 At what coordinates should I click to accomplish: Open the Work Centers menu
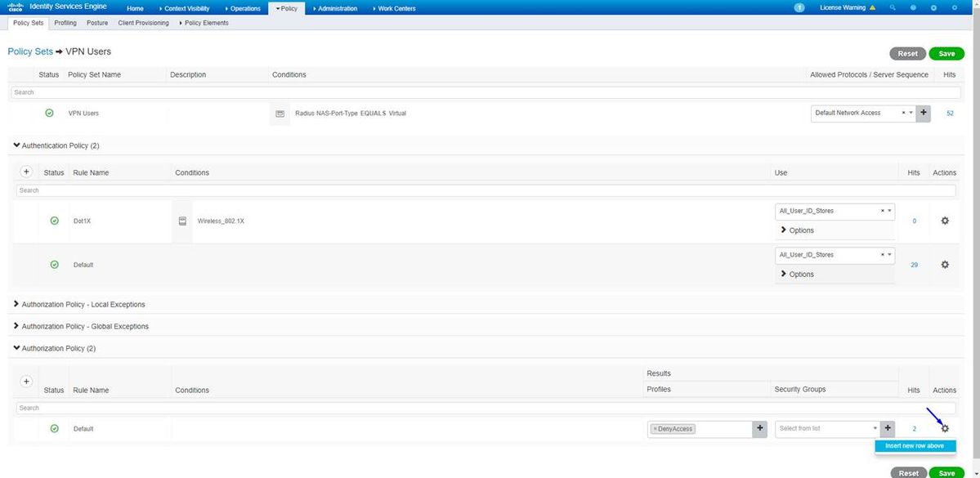coord(394,8)
